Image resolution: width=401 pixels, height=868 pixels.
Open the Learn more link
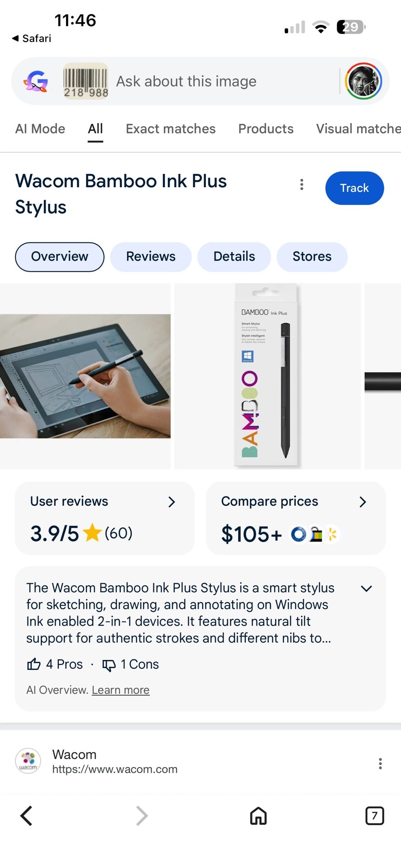(120, 690)
